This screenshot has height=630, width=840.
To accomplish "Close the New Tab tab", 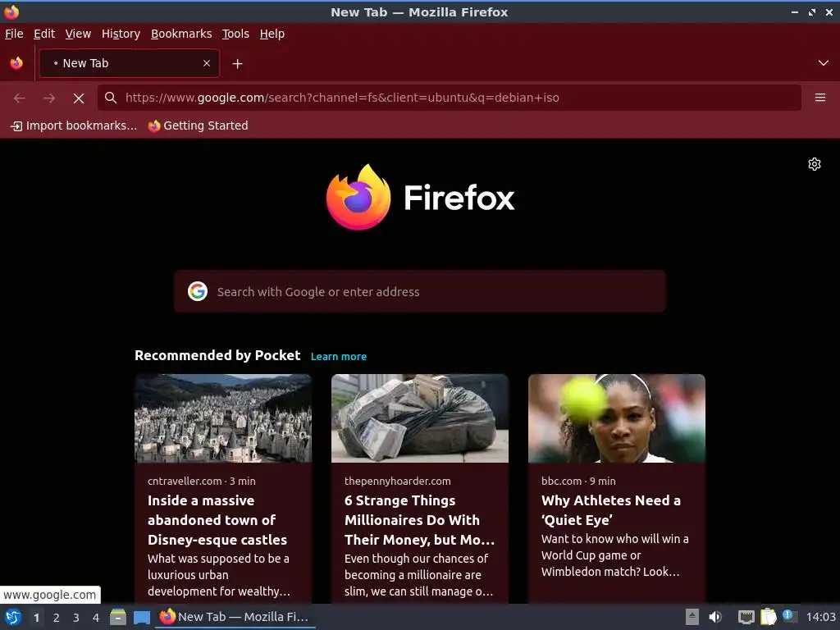I will click(x=206, y=63).
